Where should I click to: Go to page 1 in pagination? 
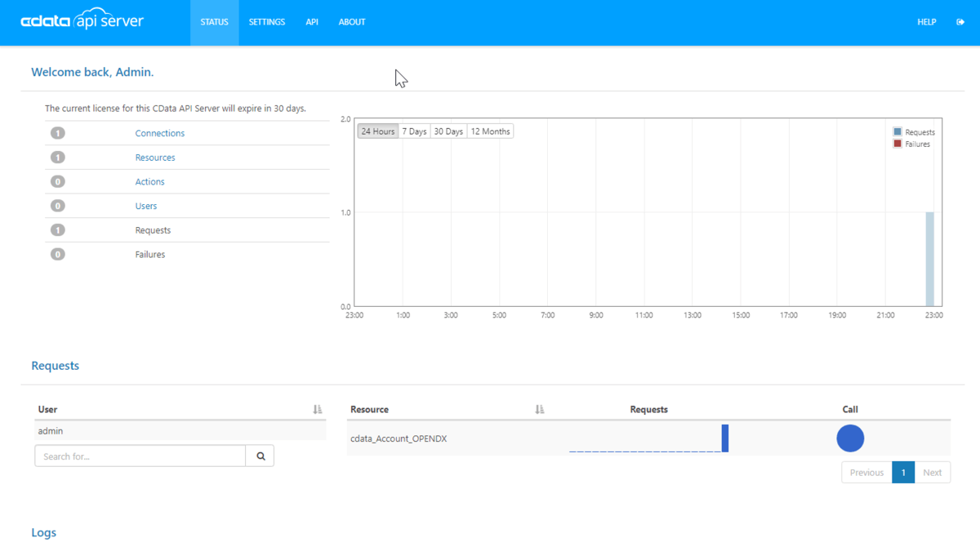[903, 472]
